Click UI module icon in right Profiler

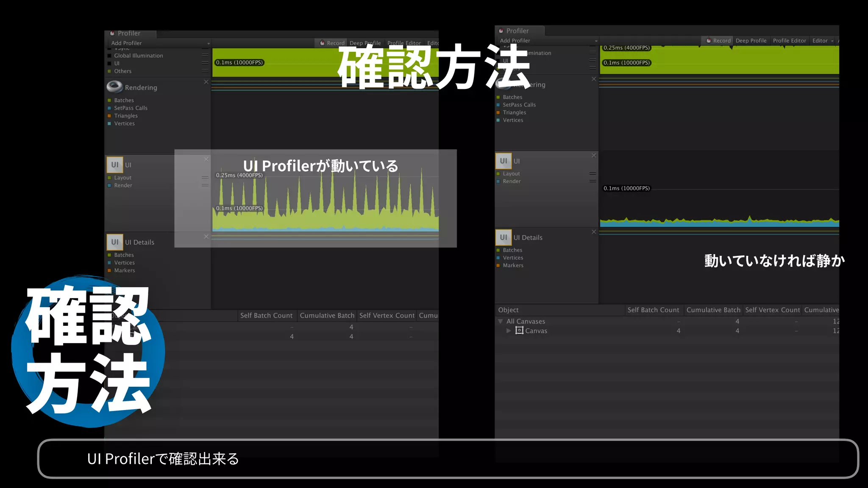pos(504,161)
